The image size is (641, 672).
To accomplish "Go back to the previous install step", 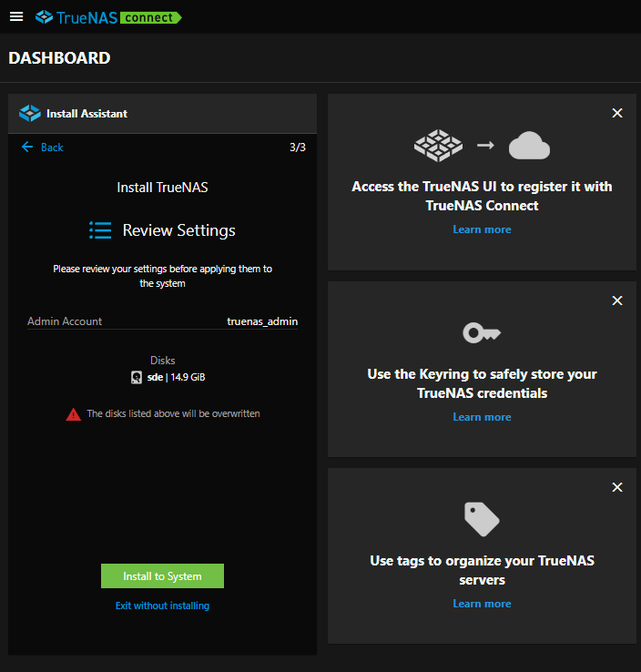I will pos(43,148).
